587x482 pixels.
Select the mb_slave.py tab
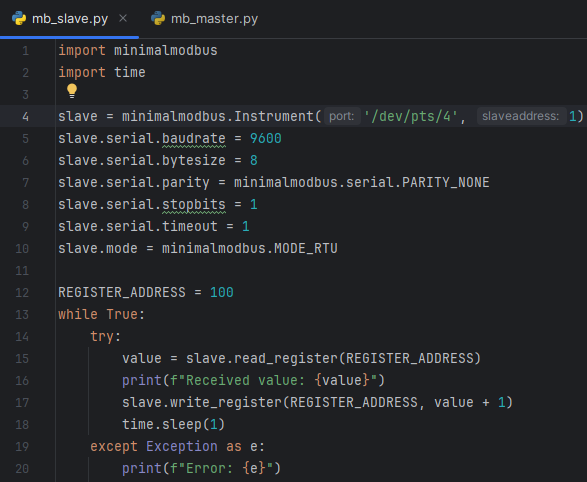tap(70, 19)
